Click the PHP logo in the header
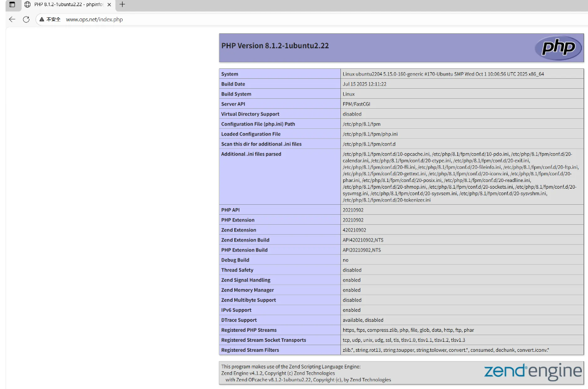The height and width of the screenshot is (389, 588). (x=558, y=48)
